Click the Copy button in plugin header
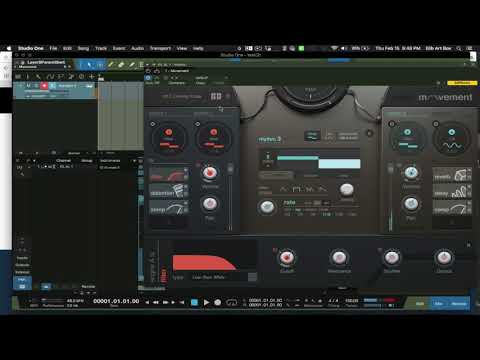 pos(201,83)
